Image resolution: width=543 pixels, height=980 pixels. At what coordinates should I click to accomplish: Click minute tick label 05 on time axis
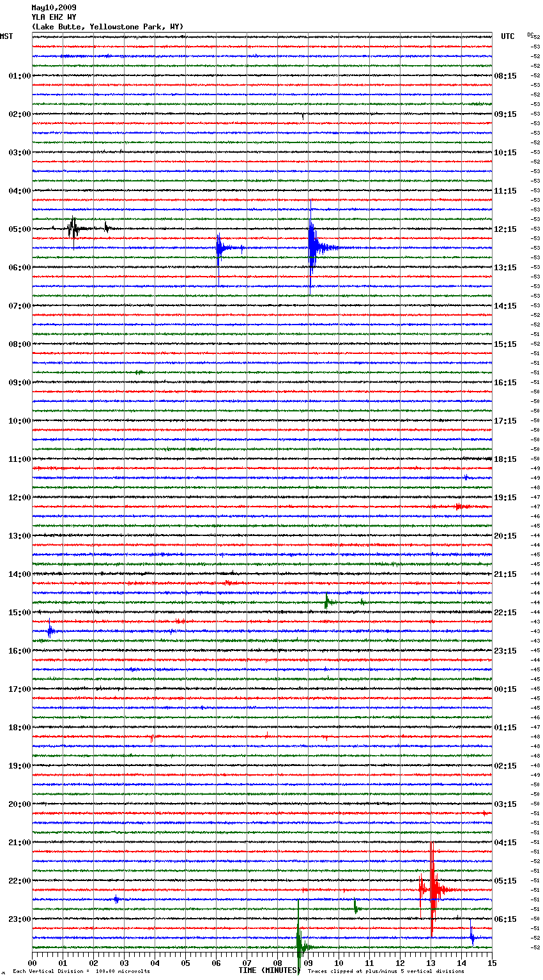pyautogui.click(x=185, y=963)
